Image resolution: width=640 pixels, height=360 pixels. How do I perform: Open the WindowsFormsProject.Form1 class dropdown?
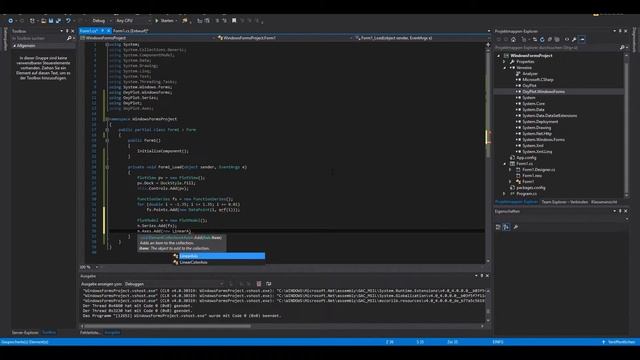(x=284, y=38)
